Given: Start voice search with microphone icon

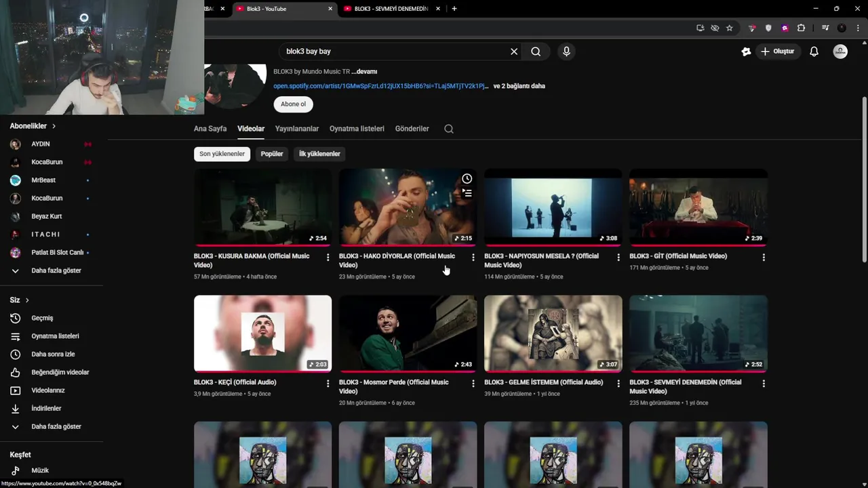Looking at the screenshot, I should (566, 52).
